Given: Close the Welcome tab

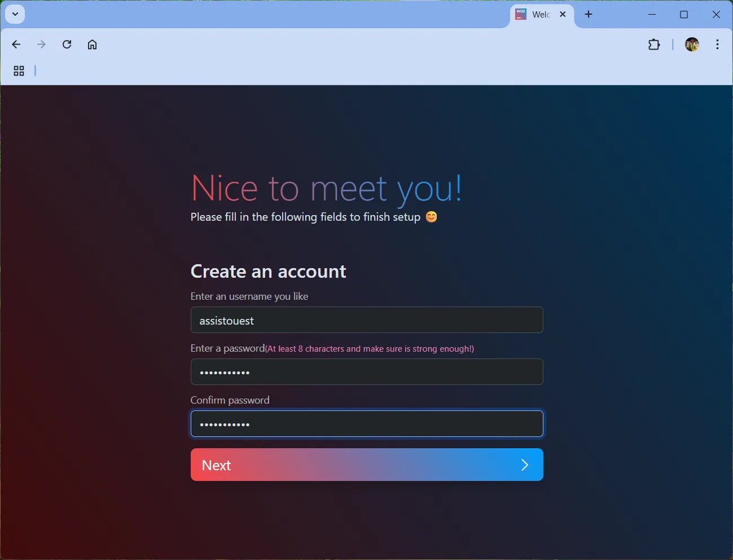Looking at the screenshot, I should point(563,15).
